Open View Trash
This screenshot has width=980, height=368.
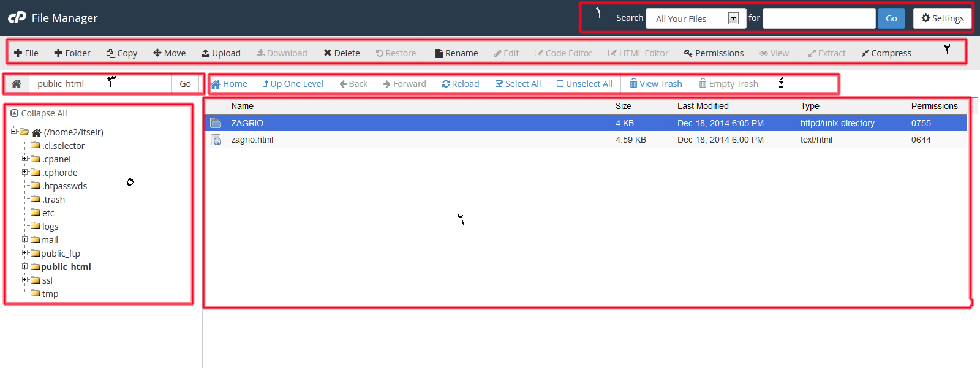[656, 84]
